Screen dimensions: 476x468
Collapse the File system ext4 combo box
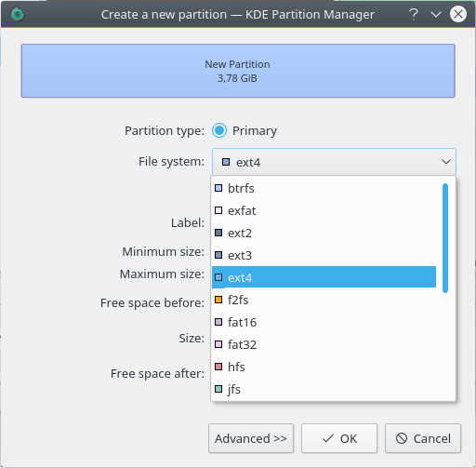(x=334, y=162)
